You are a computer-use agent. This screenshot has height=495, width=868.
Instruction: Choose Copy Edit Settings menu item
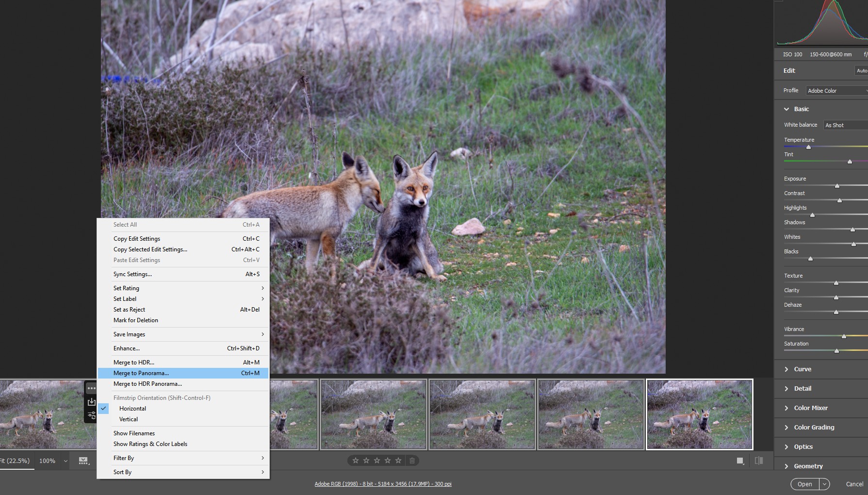point(183,239)
